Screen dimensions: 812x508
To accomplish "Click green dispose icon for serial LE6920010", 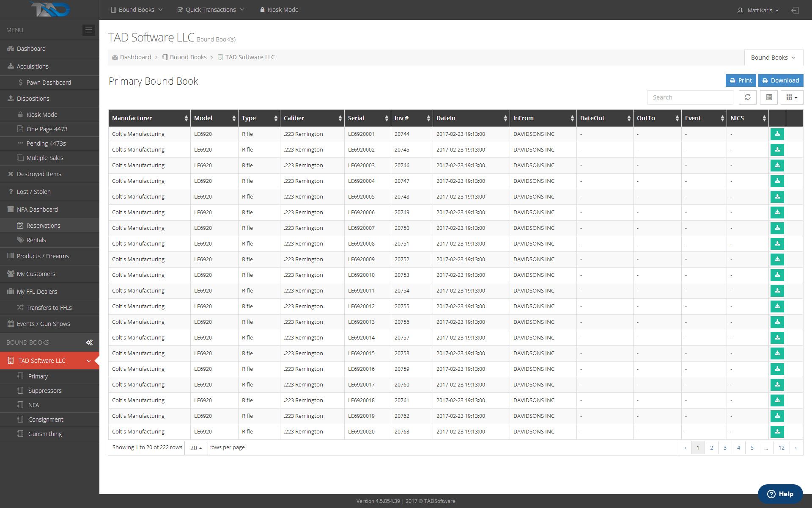I will pos(777,275).
